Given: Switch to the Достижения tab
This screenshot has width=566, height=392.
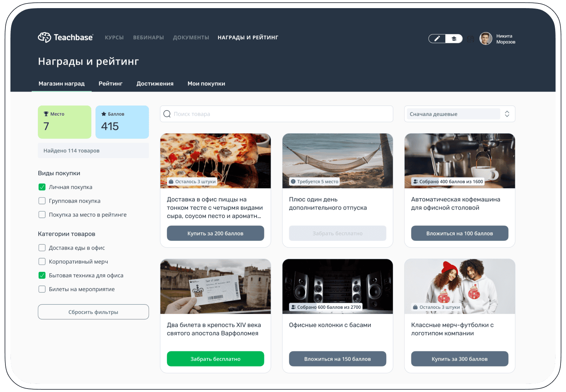Looking at the screenshot, I should [155, 84].
